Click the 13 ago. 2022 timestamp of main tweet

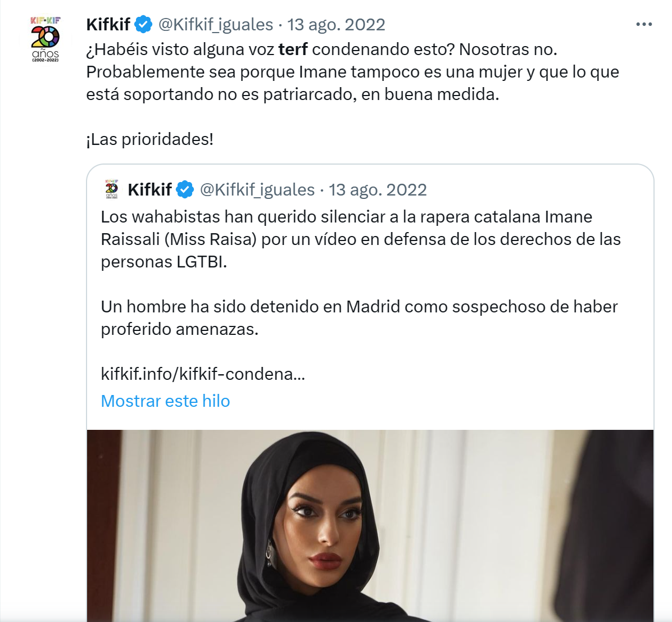336,24
